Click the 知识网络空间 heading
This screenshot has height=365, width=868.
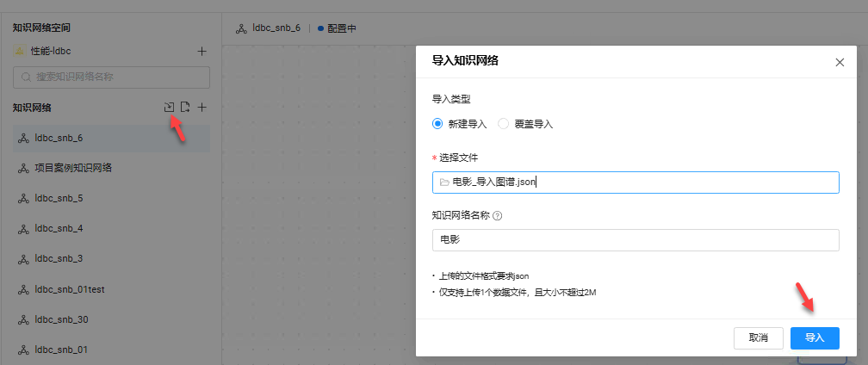pyautogui.click(x=41, y=28)
